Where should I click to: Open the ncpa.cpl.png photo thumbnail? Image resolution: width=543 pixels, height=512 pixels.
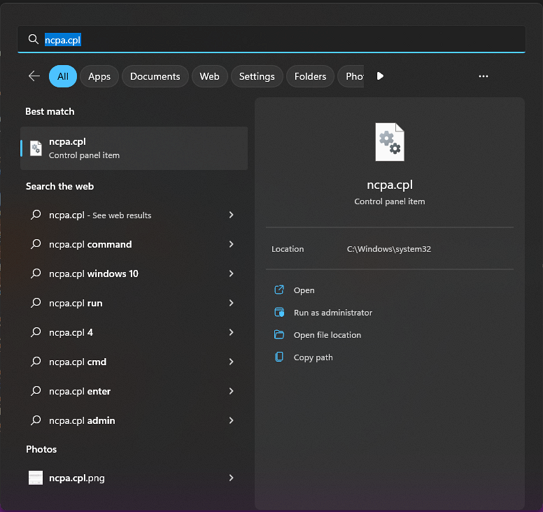click(x=36, y=478)
